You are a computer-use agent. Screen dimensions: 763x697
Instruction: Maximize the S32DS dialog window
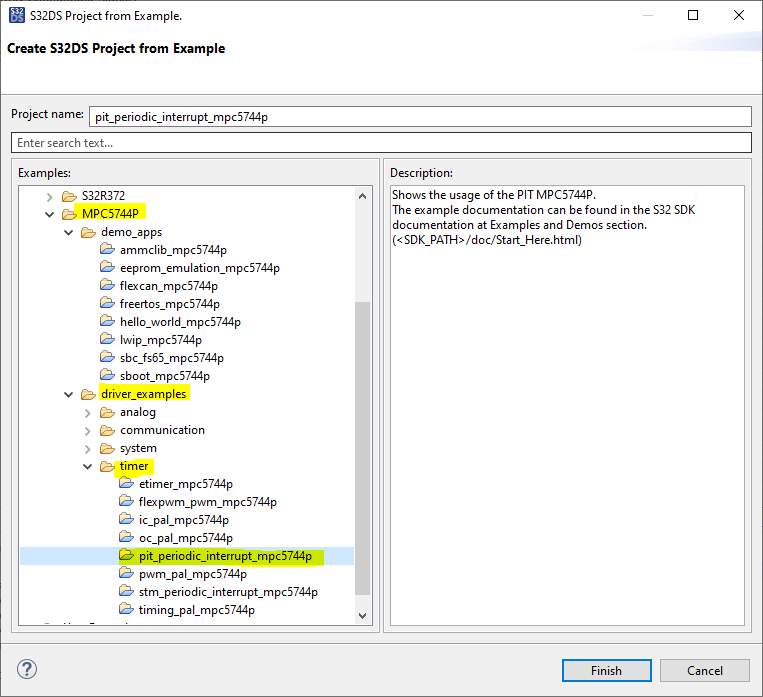(693, 15)
